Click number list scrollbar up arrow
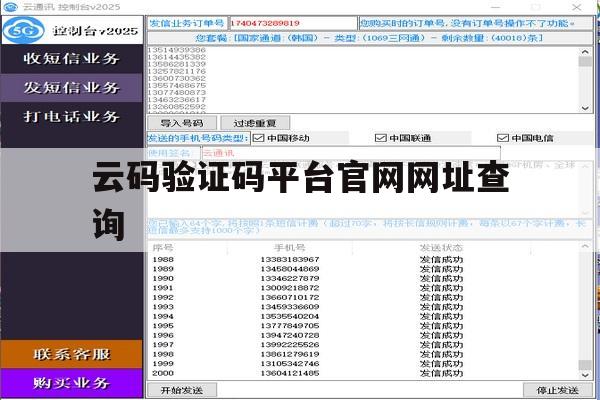This screenshot has width=600, height=400. pyautogui.click(x=585, y=52)
